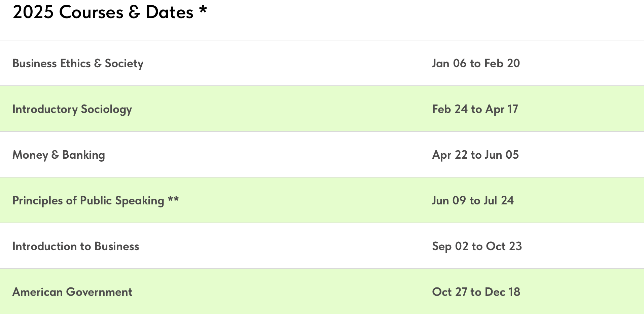Click the "Oct 27 to Dec 18" date range
Viewport: 644px width, 314px height.
476,292
